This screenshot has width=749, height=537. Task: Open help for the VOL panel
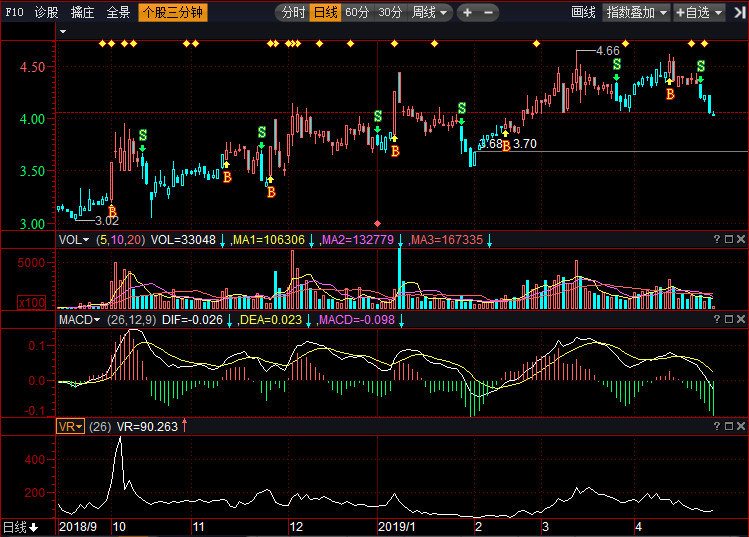click(717, 239)
